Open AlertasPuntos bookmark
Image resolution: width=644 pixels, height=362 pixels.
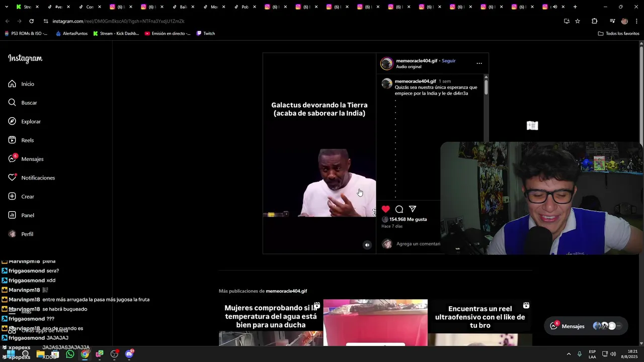[x=71, y=34]
